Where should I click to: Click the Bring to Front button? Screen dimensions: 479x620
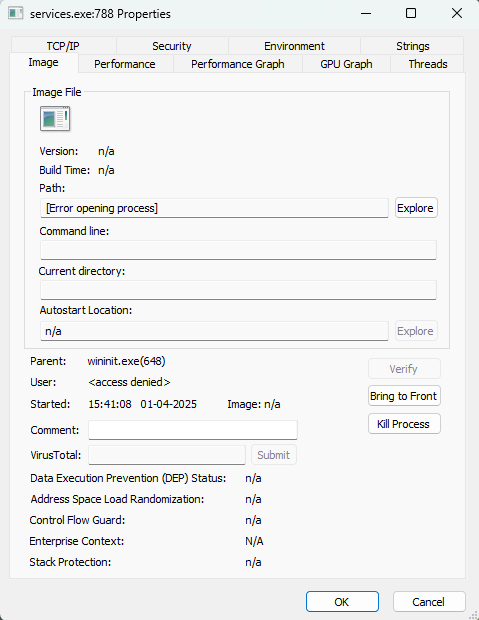point(404,396)
